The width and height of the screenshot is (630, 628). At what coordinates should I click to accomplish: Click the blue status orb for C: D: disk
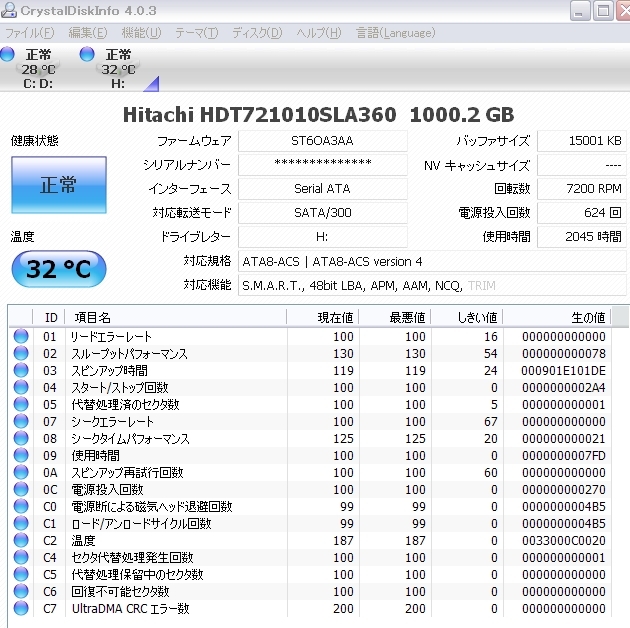coord(7,54)
